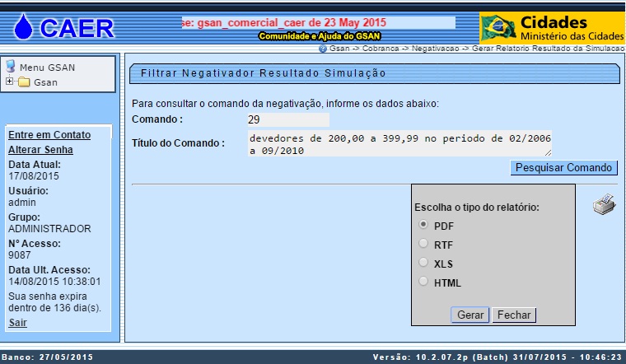The image size is (626, 364).
Task: Select the PDF report type
Action: point(423,225)
